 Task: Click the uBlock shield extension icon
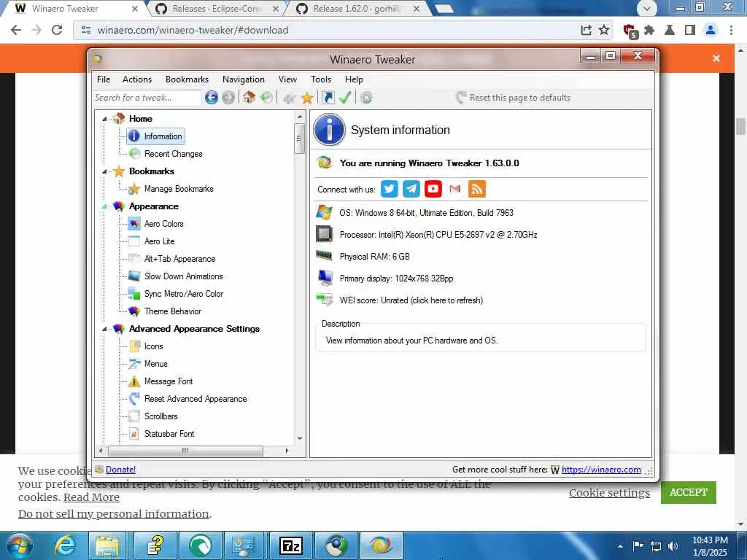point(630,31)
